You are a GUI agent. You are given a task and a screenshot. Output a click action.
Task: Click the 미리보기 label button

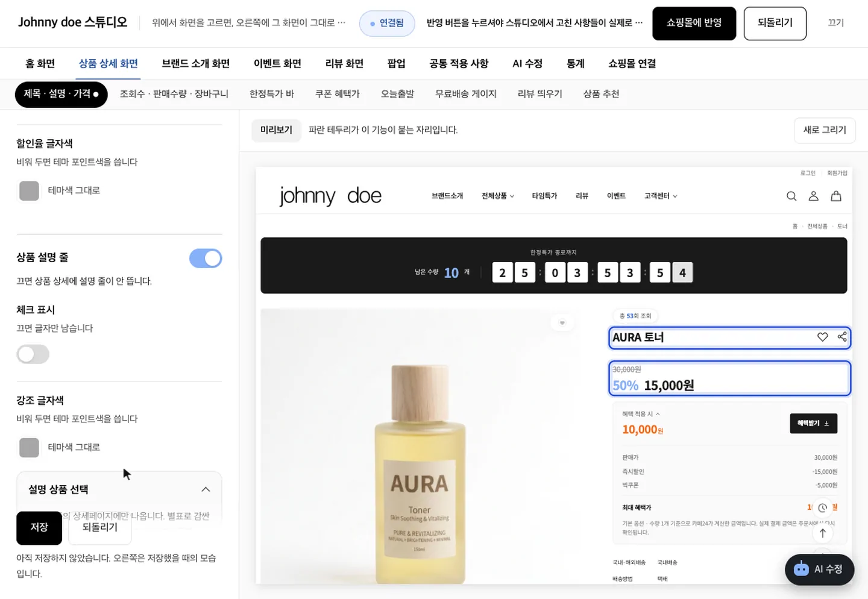click(276, 130)
